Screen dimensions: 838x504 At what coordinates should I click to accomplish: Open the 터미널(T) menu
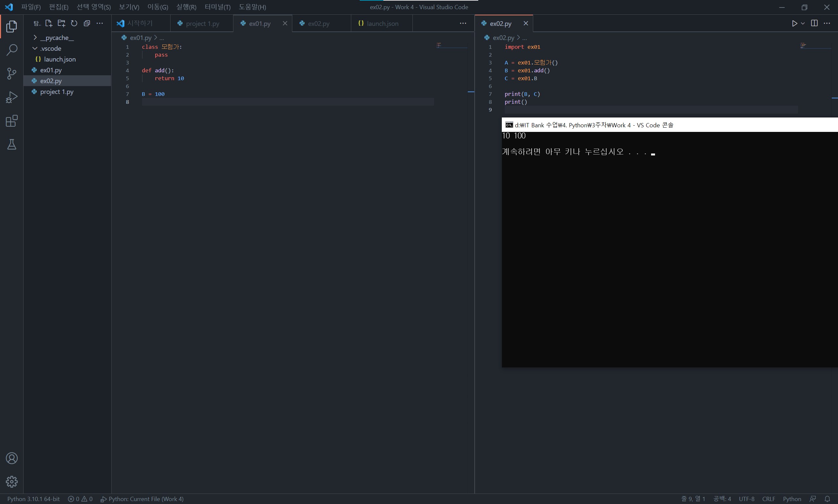pyautogui.click(x=217, y=7)
